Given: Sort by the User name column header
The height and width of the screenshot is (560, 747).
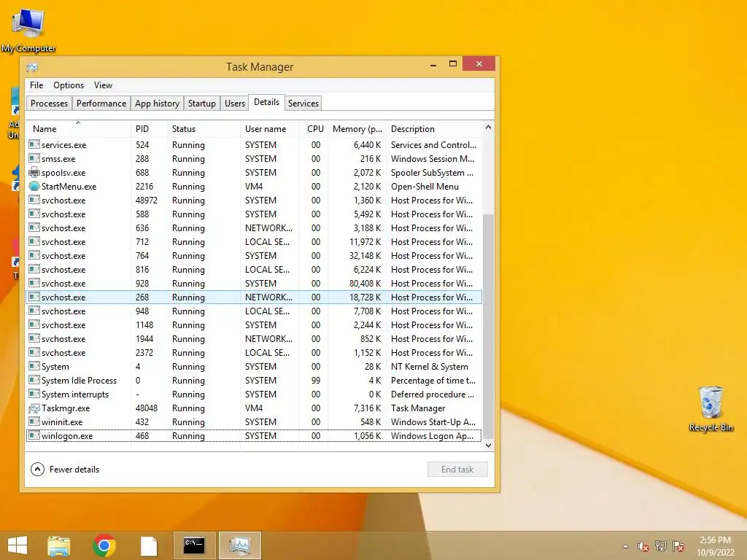Looking at the screenshot, I should click(x=270, y=128).
